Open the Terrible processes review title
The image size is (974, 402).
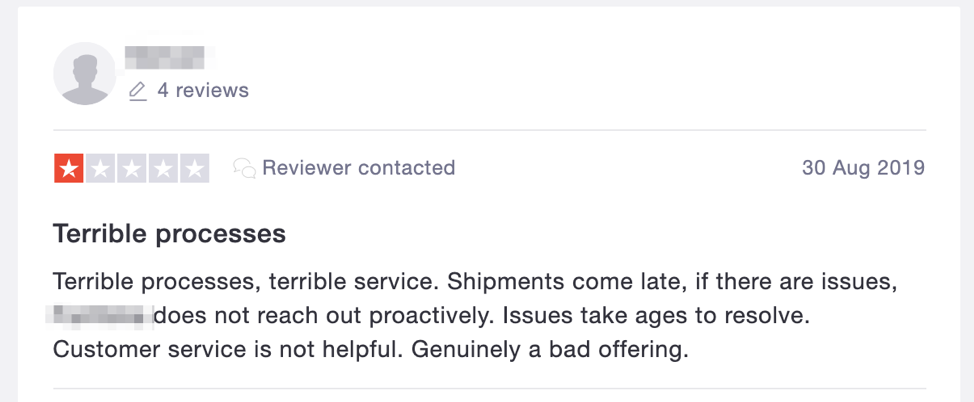(169, 234)
